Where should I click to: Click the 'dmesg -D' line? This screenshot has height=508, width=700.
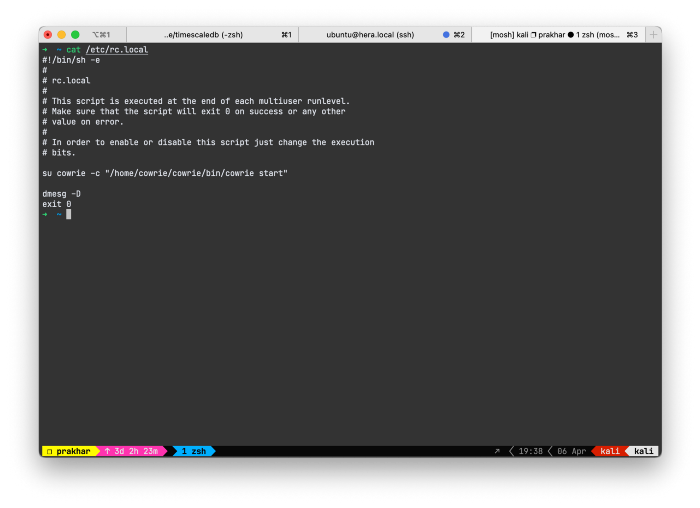pyautogui.click(x=62, y=194)
